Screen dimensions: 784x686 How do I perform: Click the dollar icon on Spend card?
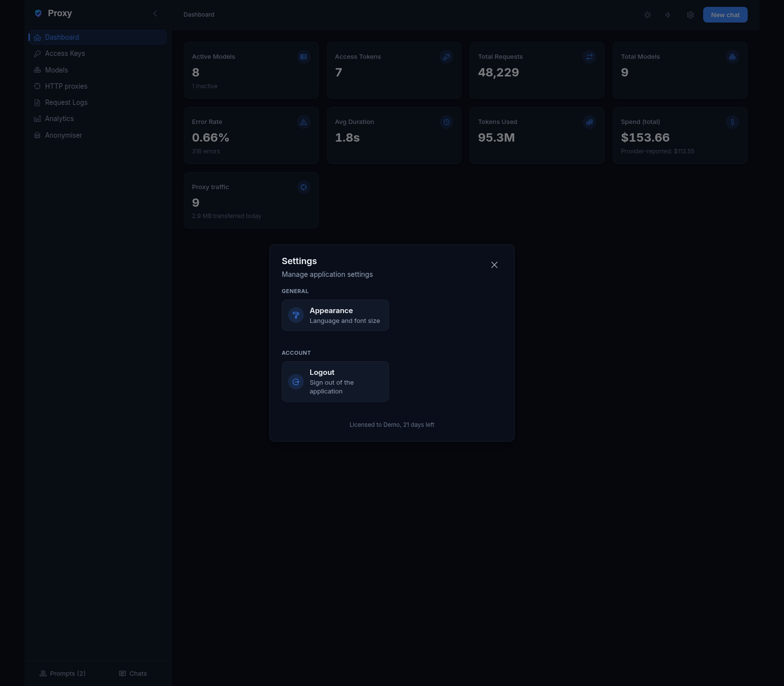(x=733, y=122)
